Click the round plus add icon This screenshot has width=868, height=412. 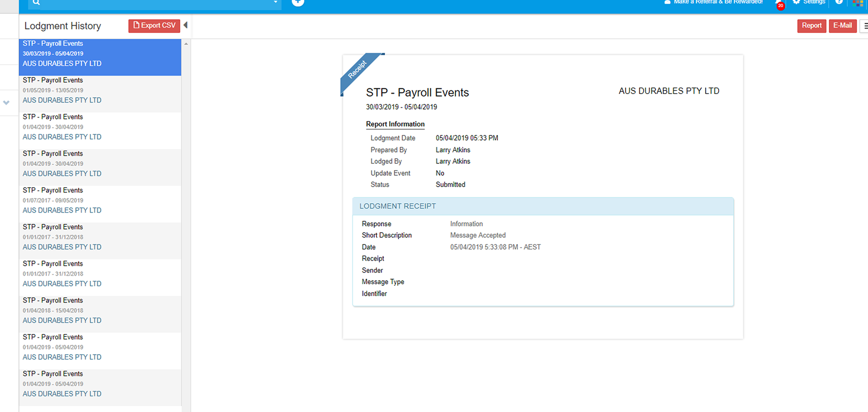coord(298,3)
